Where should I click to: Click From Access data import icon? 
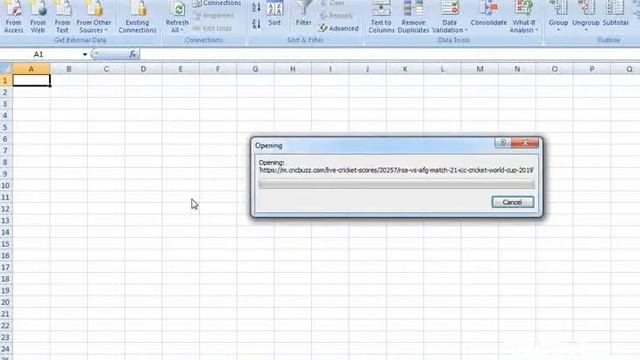[13, 17]
